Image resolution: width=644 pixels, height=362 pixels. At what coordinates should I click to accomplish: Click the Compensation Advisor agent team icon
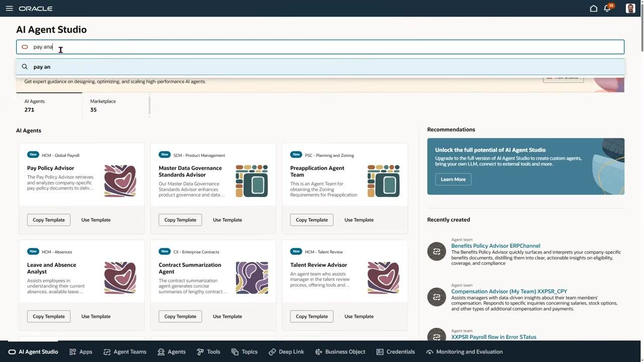437,297
